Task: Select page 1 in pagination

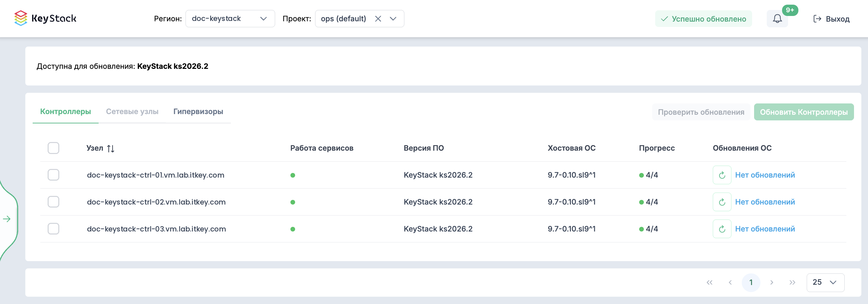Action: pos(751,282)
